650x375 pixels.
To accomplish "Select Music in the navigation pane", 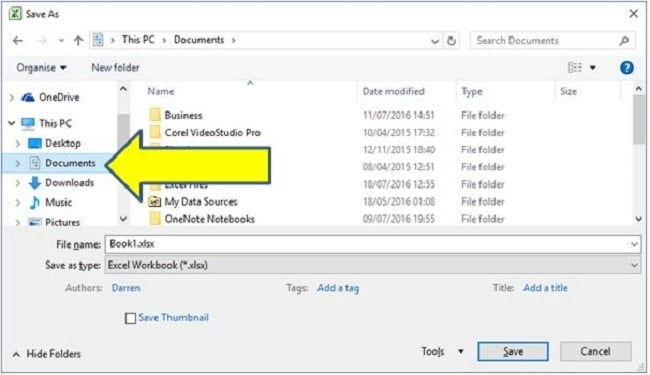I will [58, 203].
